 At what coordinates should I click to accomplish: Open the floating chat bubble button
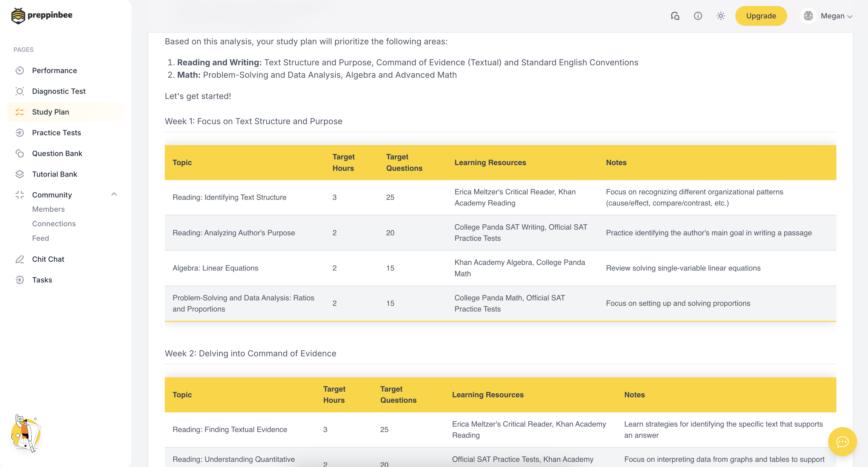pos(842,441)
